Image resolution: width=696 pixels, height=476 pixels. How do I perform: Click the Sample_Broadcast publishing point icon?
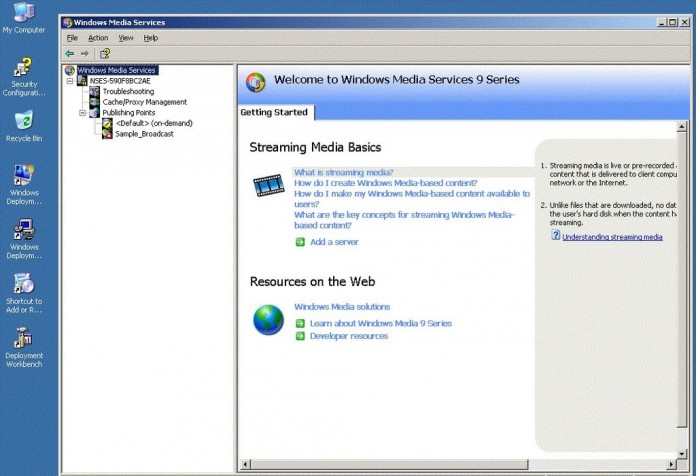click(x=107, y=134)
